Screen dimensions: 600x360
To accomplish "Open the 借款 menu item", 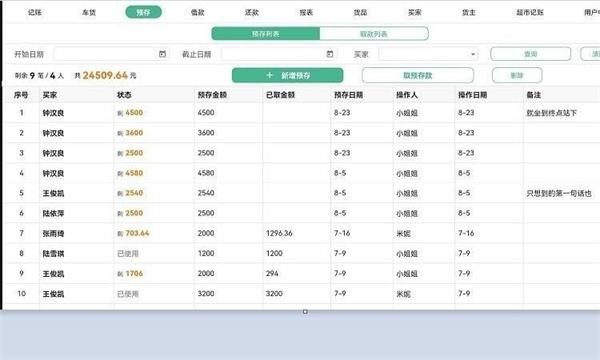I will [x=197, y=12].
